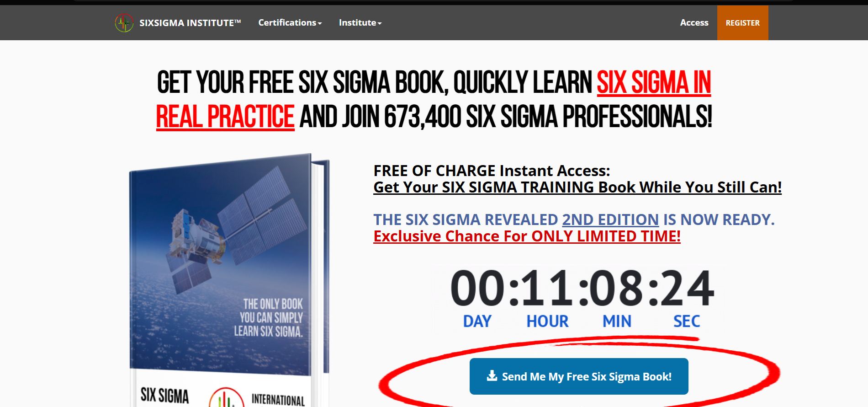Click Send Me My Free Six Sigma Book
Image resolution: width=868 pixels, height=407 pixels.
pyautogui.click(x=579, y=376)
